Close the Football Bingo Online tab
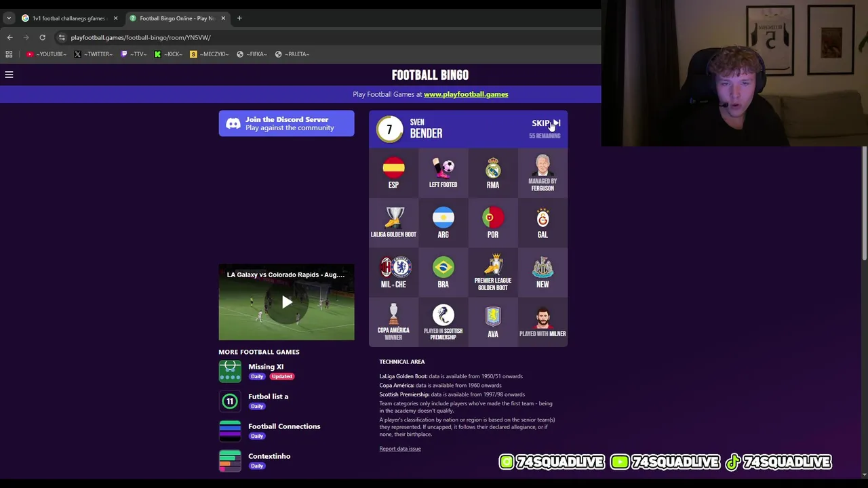Image resolution: width=868 pixels, height=488 pixels. (223, 18)
